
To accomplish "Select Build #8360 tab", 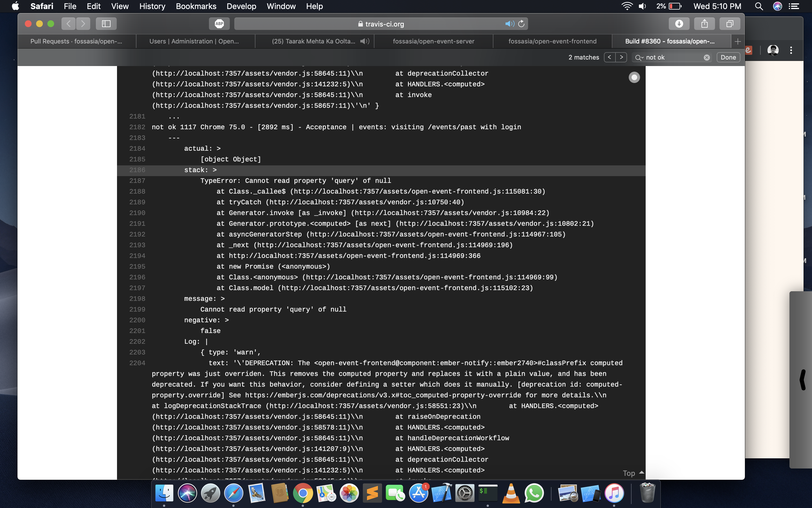I will pos(670,41).
